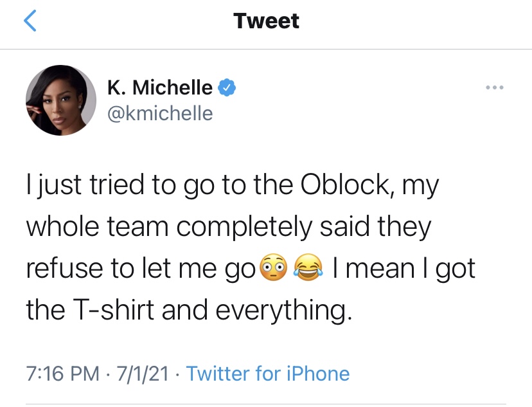
Task: Click the blue verified badge
Action: click(x=227, y=87)
